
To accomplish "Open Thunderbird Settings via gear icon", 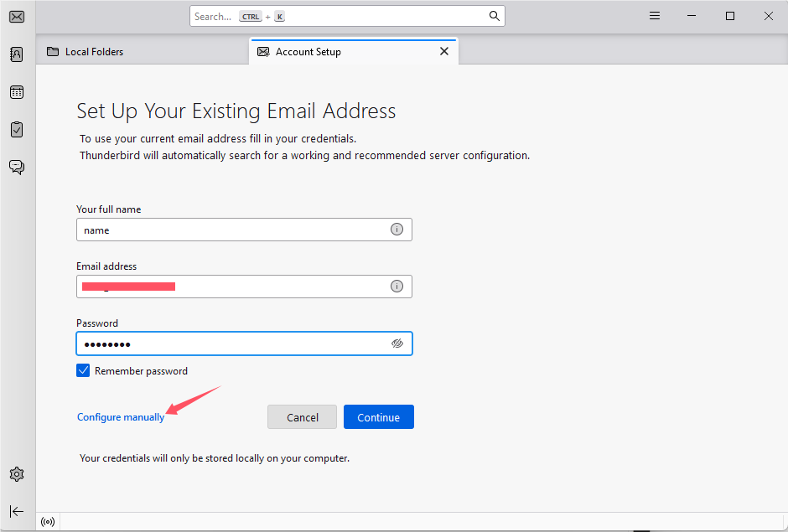I will (x=16, y=474).
